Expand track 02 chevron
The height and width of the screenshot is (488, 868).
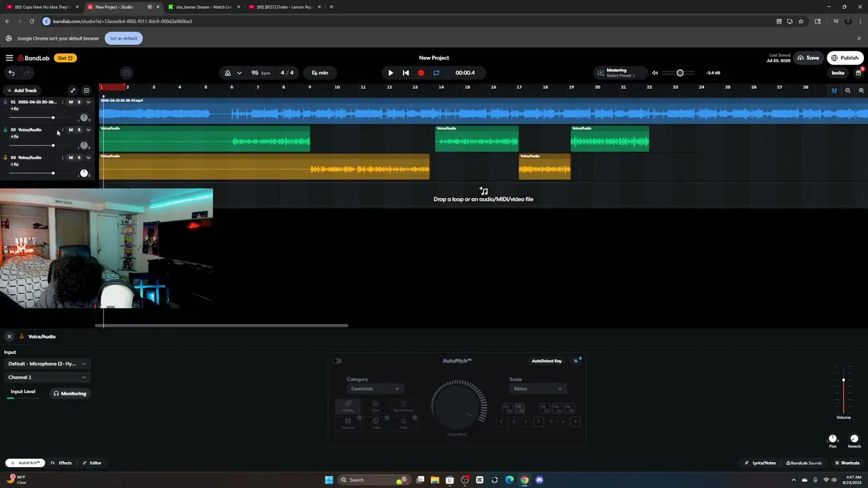point(88,130)
